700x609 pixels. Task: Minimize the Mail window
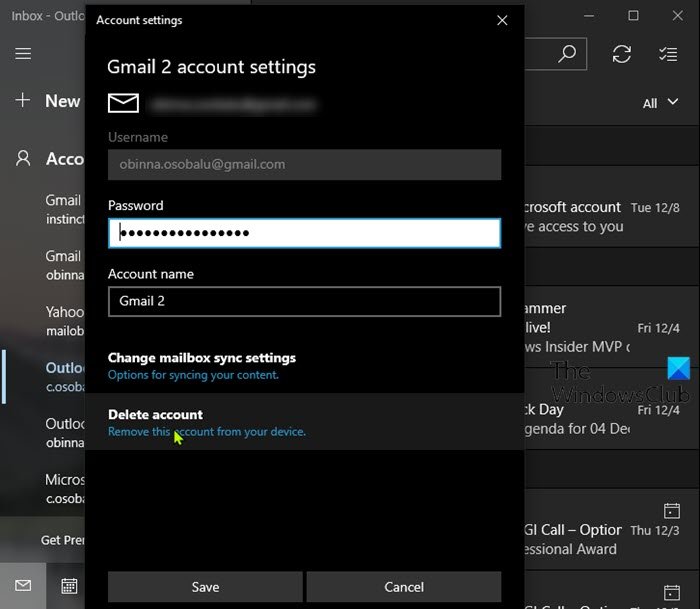click(x=589, y=16)
